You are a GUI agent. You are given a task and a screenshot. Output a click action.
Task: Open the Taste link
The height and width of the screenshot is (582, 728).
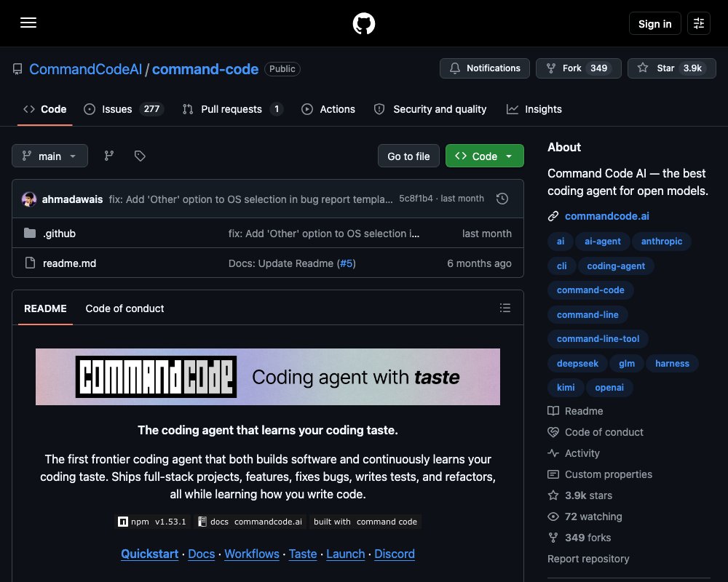pos(303,554)
